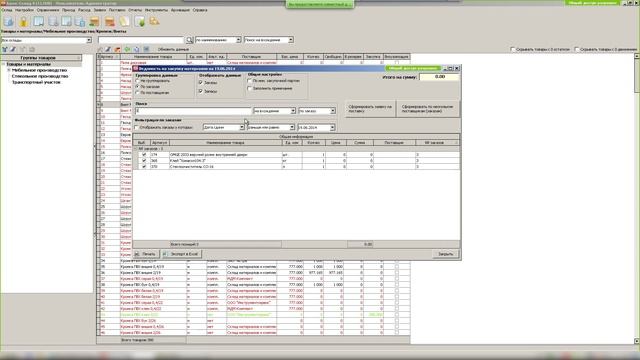Open the Инструменты menu

[x=156, y=10]
